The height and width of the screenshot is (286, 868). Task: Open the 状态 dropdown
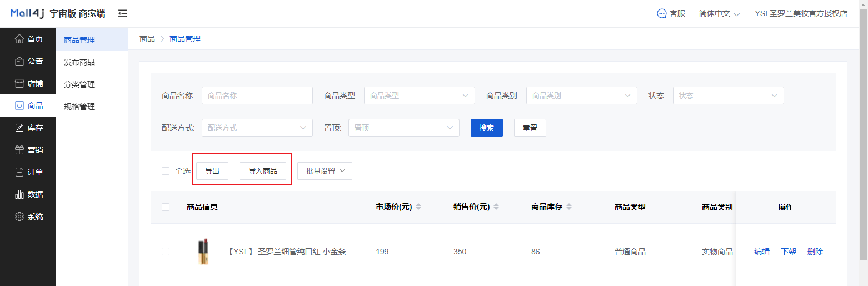click(x=729, y=96)
